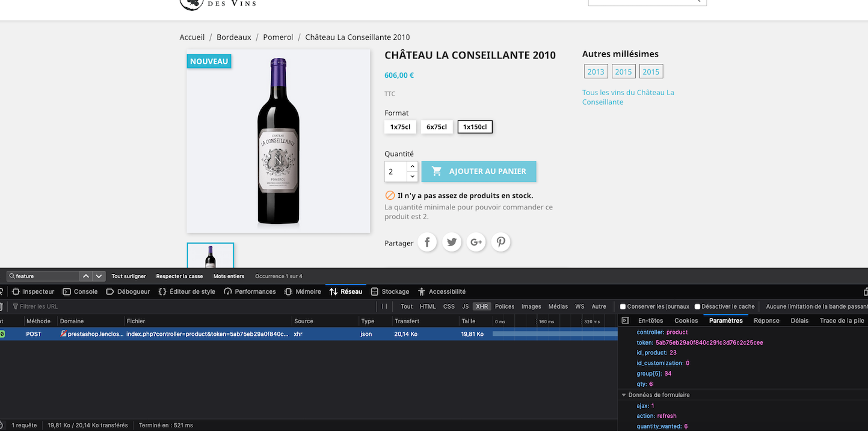Switch to Trace de la pile tab
This screenshot has height=431, width=868.
(842, 321)
